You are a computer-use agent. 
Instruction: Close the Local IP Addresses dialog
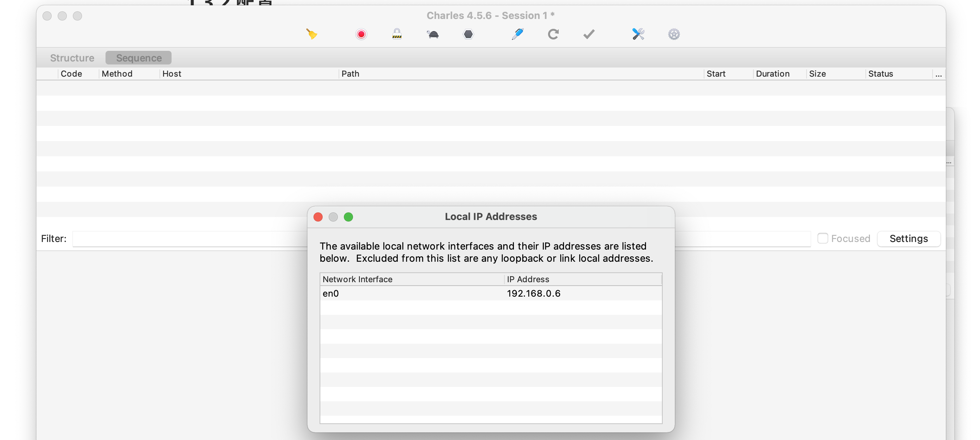pyautogui.click(x=318, y=217)
